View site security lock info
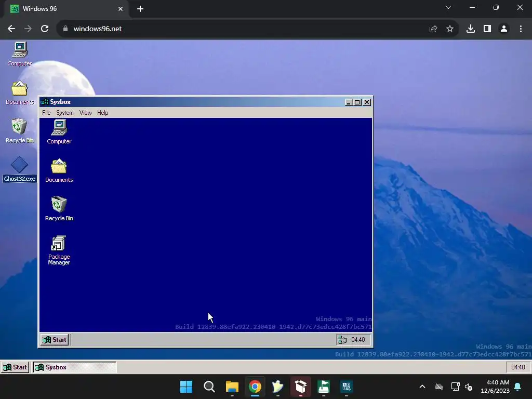Screen dimensions: 532x399 (x=65, y=29)
